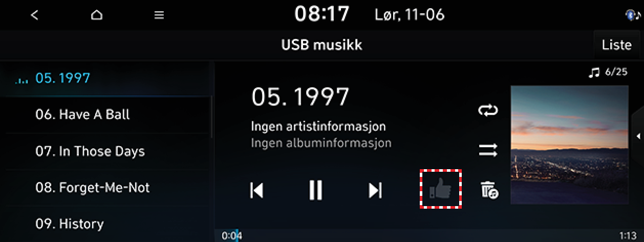
Task: Toggle repeat mode
Action: (x=488, y=110)
